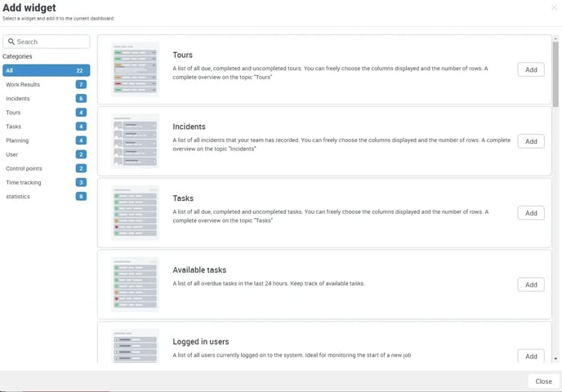Click the 4 badge beside Tasks category
The width and height of the screenshot is (562, 392).
[81, 127]
